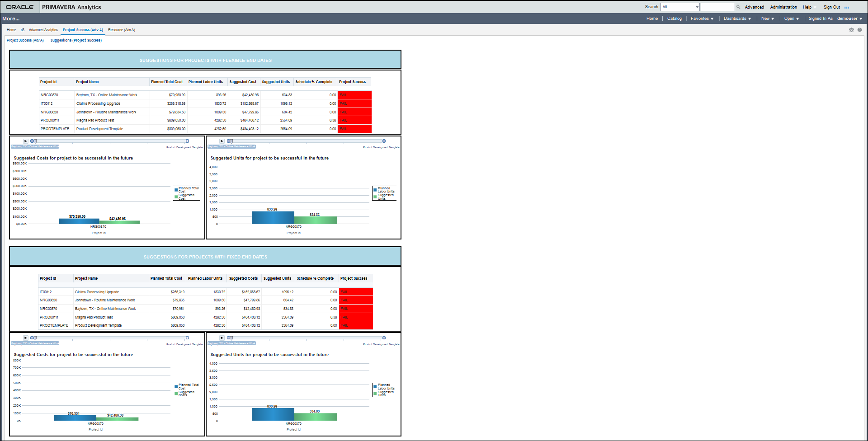The image size is (868, 441).
Task: Expand the Dashboards dropdown menu
Action: (x=737, y=18)
